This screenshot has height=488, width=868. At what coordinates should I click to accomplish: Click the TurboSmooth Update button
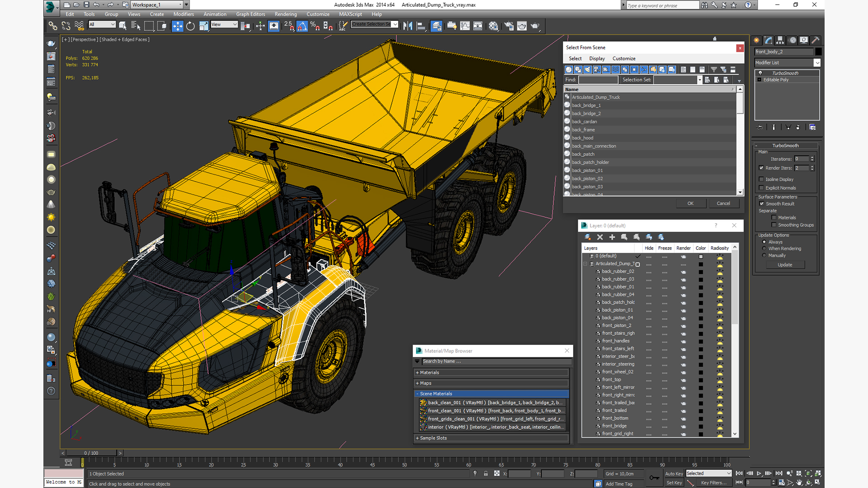pos(785,265)
